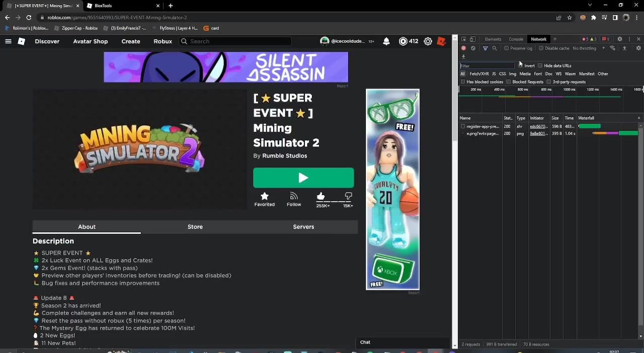The image size is (644, 353).
Task: Enable the Disable cache checkbox
Action: tap(541, 48)
